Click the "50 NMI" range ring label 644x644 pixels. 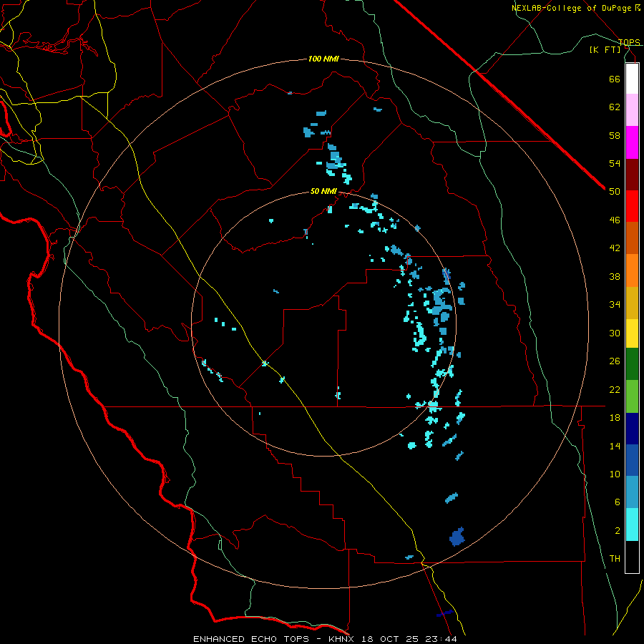323,191
